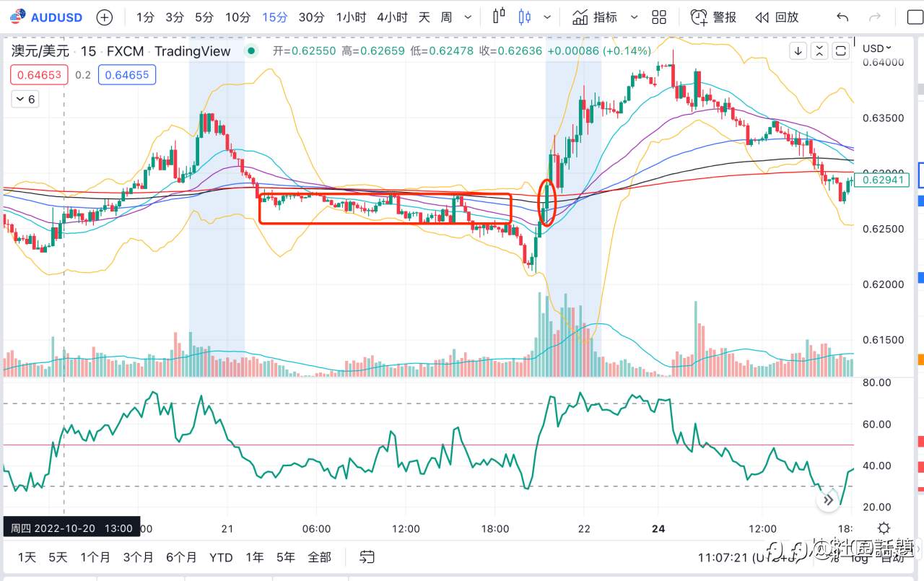The width and height of the screenshot is (924, 581).
Task: Toggle the green market status dot
Action: click(250, 51)
